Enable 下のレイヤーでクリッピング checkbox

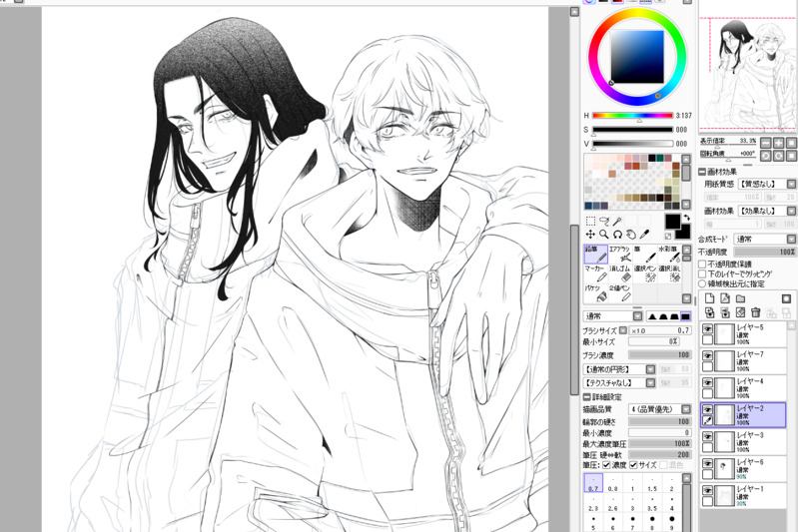click(702, 273)
